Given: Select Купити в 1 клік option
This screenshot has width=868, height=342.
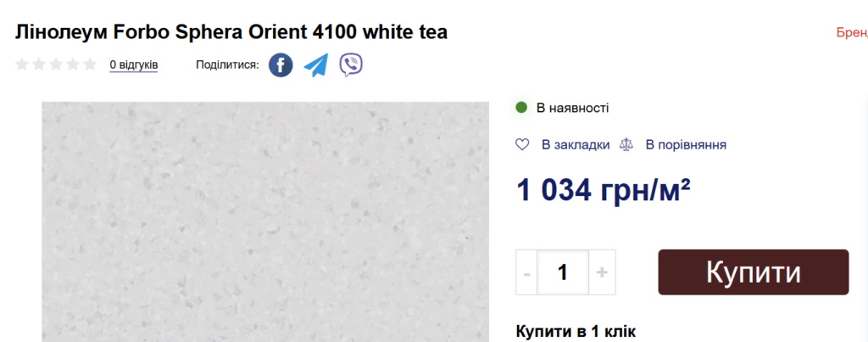Looking at the screenshot, I should (576, 332).
